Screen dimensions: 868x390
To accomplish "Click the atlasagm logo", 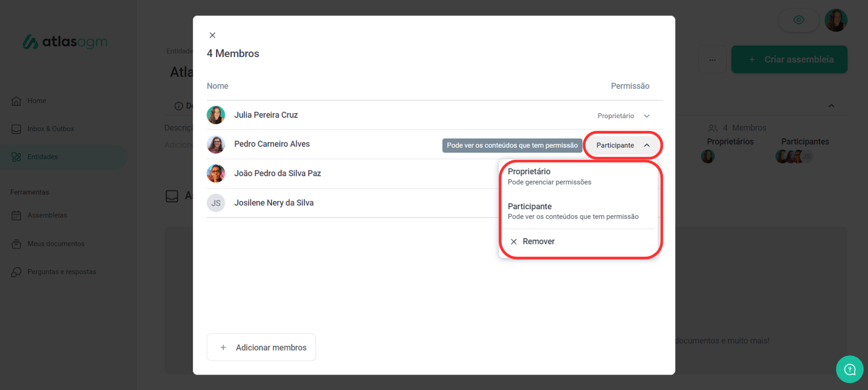I will tap(65, 42).
